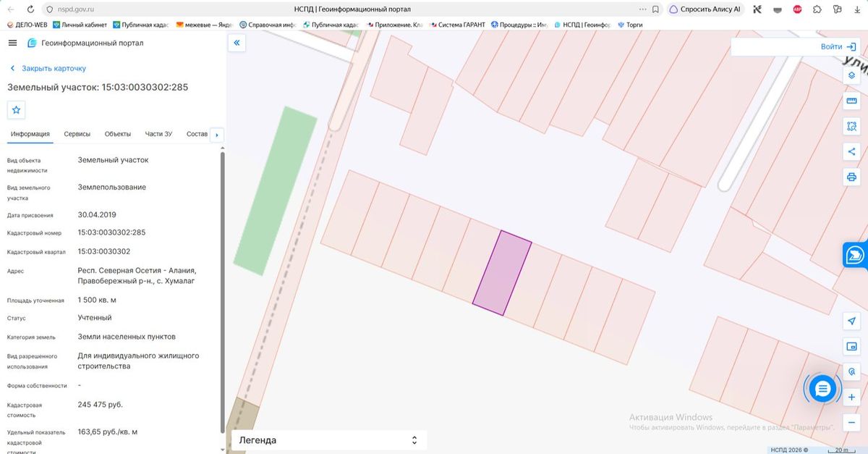Viewport: 868px width, 454px height.
Task: Share the current map view
Action: (x=851, y=151)
